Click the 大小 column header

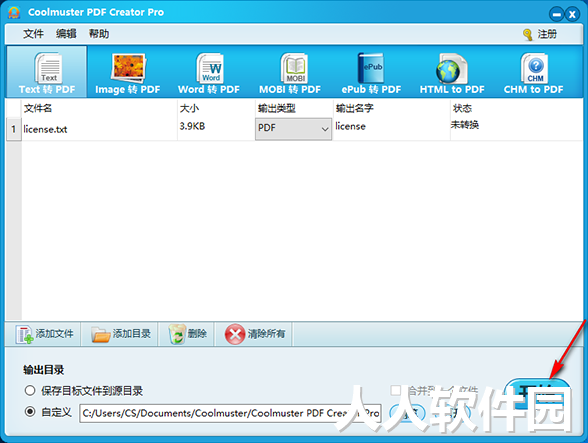pos(216,108)
